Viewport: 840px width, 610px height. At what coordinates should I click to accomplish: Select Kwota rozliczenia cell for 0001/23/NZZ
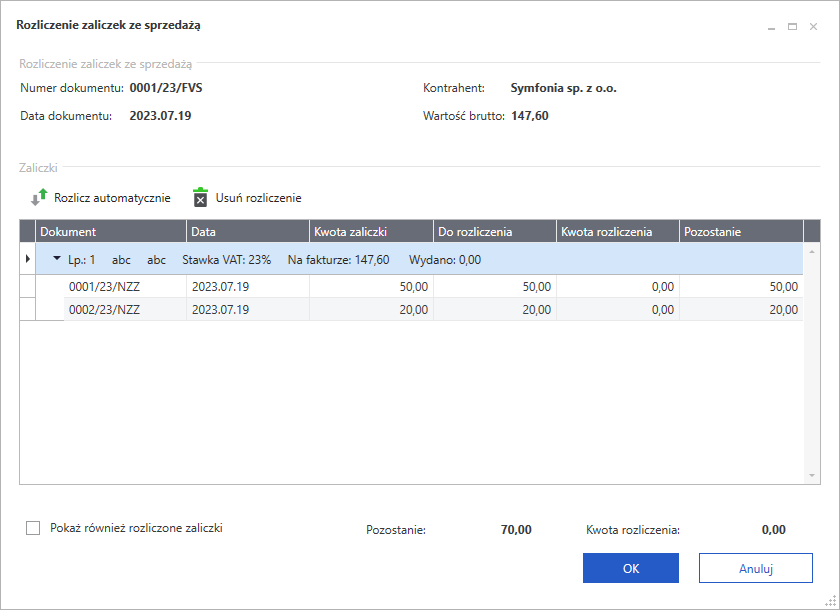pyautogui.click(x=617, y=286)
